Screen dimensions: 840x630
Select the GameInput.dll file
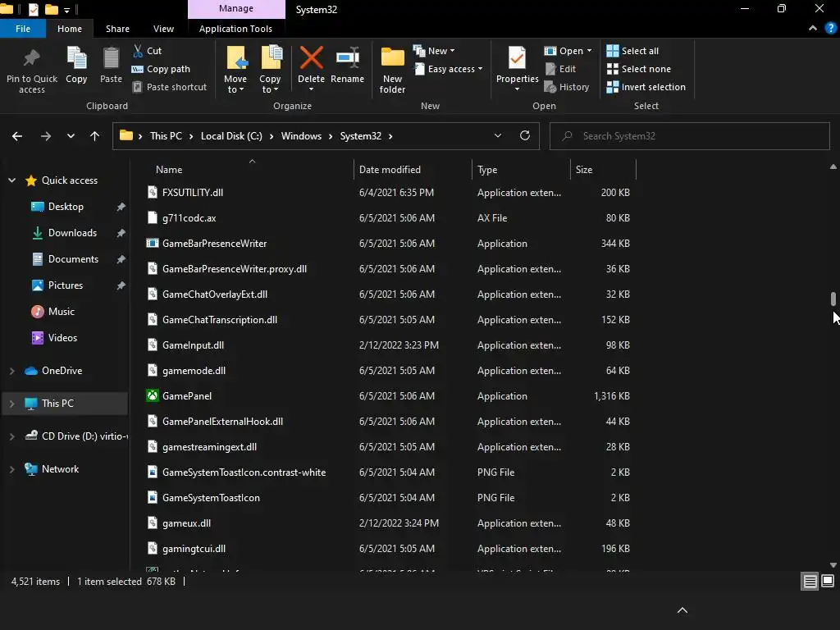[193, 345]
